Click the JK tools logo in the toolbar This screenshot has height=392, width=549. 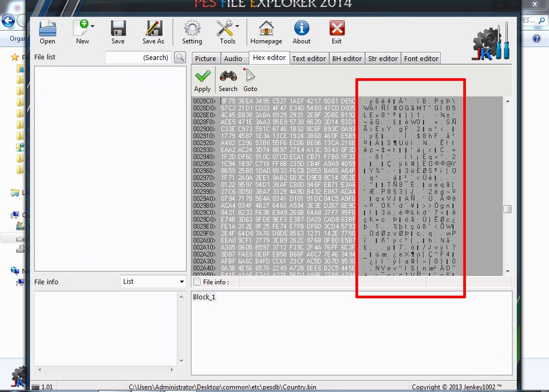click(491, 41)
